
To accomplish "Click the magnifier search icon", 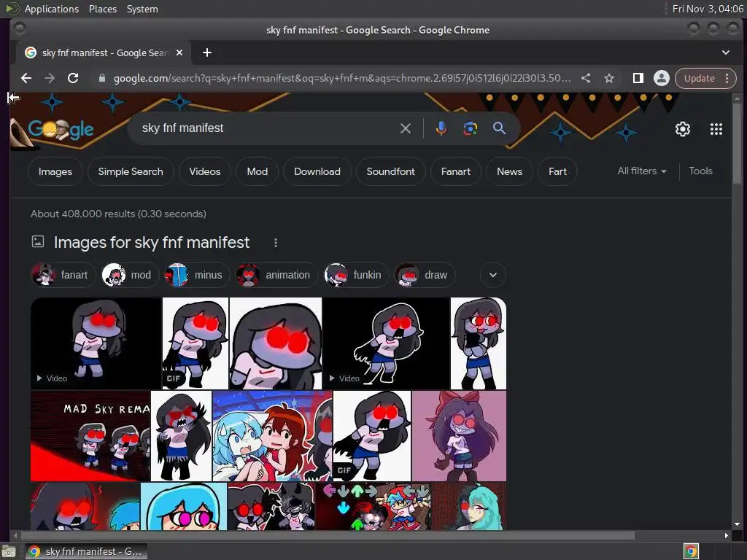I will coord(499,128).
